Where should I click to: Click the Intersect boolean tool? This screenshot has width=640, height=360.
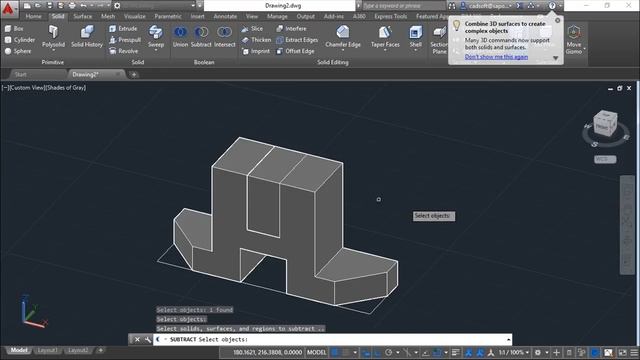(x=224, y=36)
